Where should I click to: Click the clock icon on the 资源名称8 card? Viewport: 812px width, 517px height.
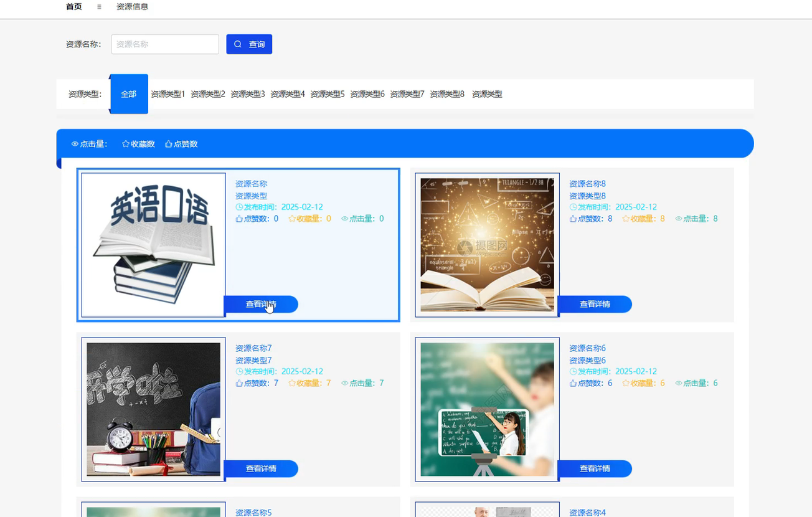573,207
